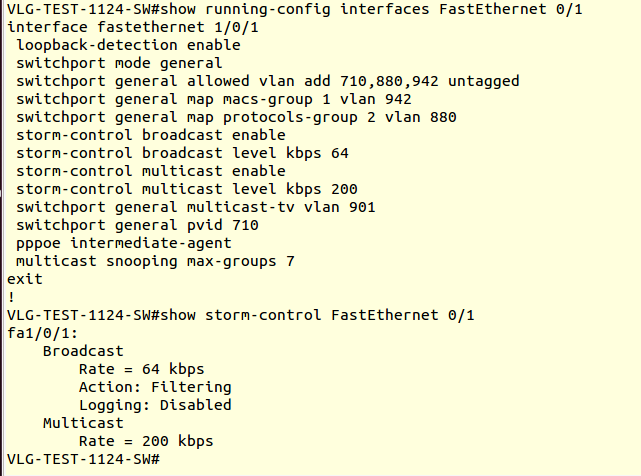The width and height of the screenshot is (641, 476).
Task: Click the 'map protocols-group 2 vlan 880' line
Action: click(236, 117)
